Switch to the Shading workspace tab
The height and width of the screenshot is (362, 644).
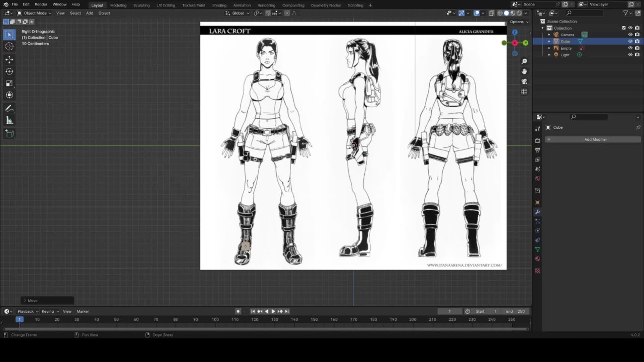(x=219, y=5)
